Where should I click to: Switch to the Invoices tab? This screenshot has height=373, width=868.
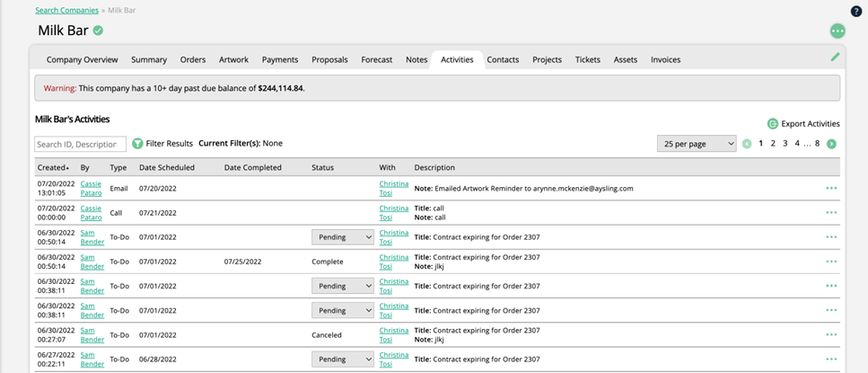(x=665, y=60)
